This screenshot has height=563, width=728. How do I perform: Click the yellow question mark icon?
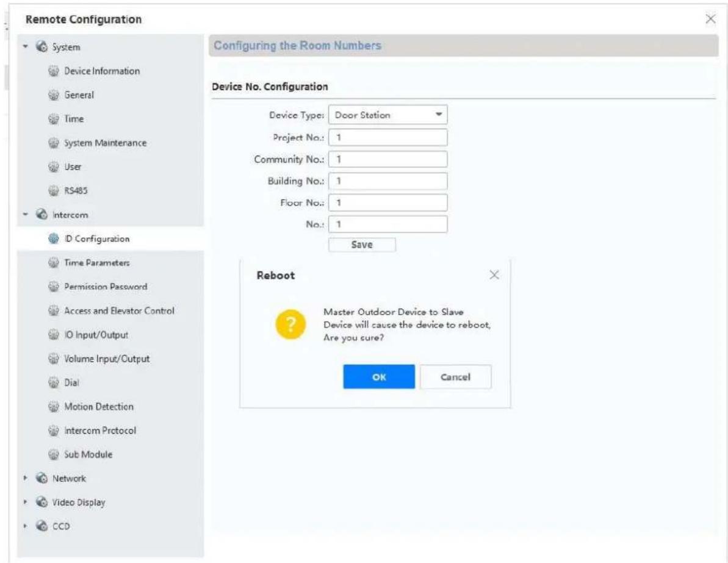point(290,325)
